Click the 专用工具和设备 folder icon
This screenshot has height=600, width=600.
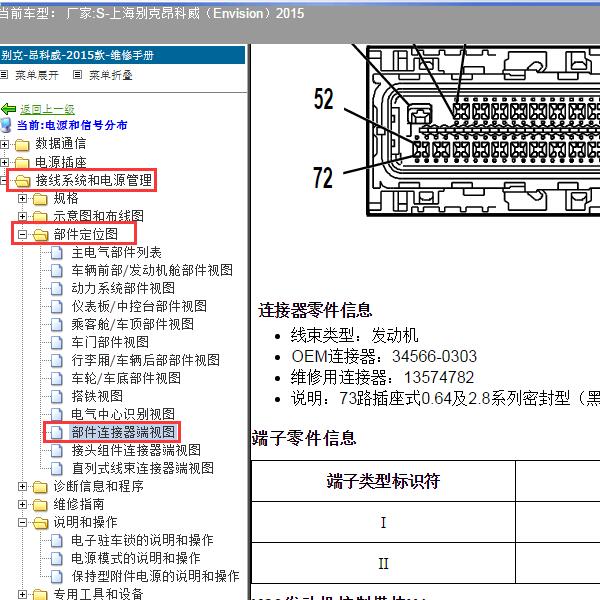pos(40,594)
